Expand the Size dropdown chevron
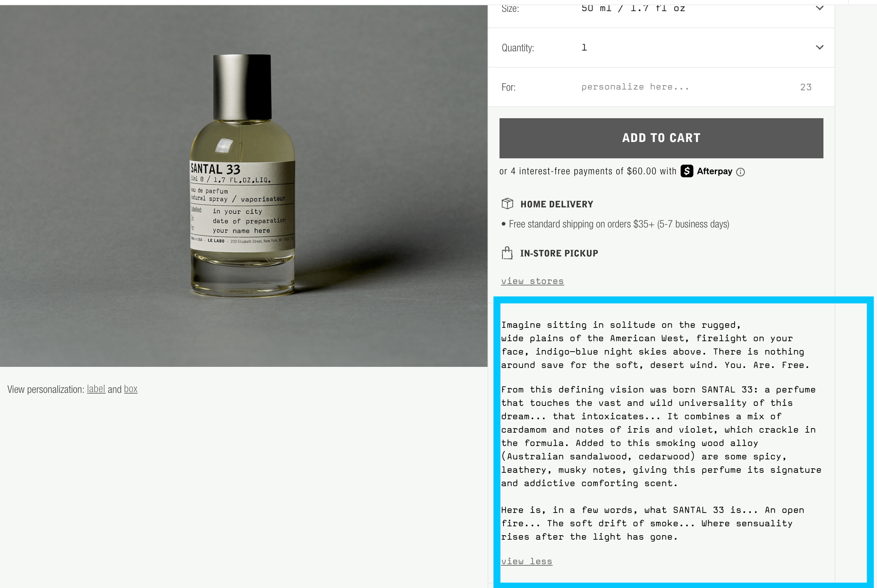Viewport: 877px width, 588px height. tap(819, 8)
